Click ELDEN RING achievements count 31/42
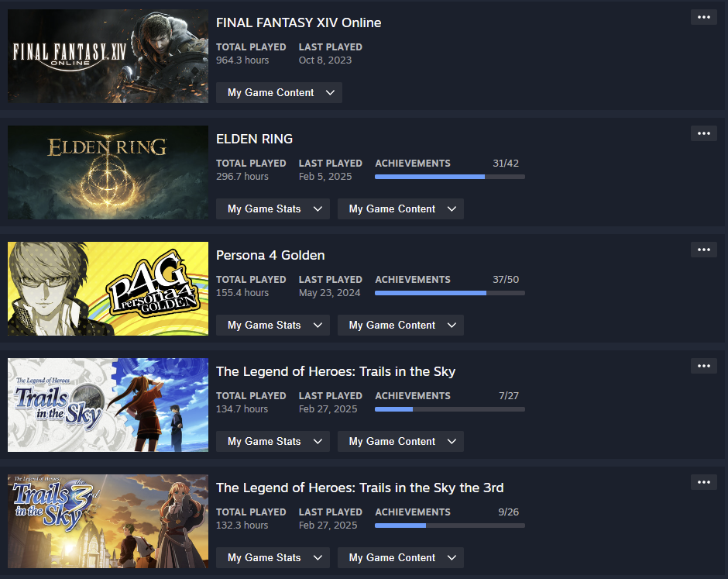Viewport: 728px width, 579px height. point(506,163)
